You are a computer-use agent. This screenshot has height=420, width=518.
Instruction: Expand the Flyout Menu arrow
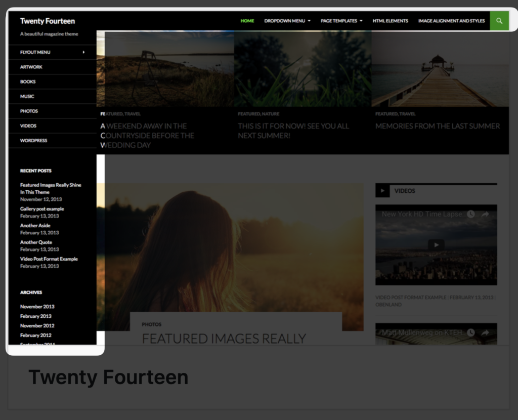coord(83,52)
